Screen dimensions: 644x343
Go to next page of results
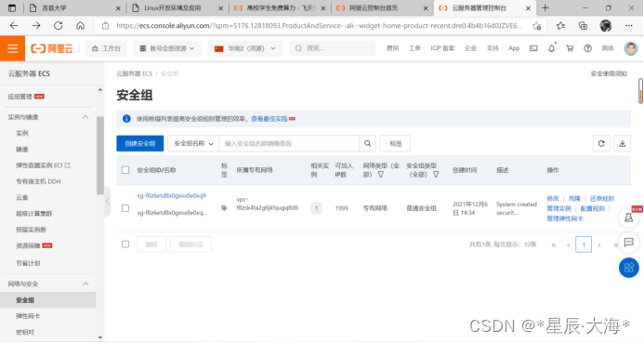tap(599, 244)
